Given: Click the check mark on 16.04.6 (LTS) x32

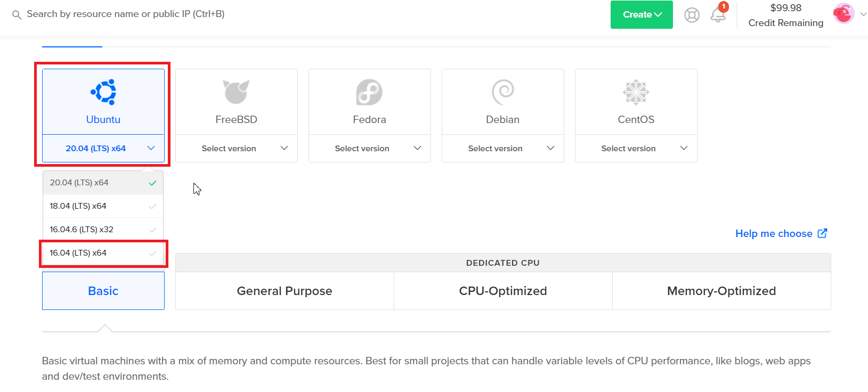Looking at the screenshot, I should 153,230.
